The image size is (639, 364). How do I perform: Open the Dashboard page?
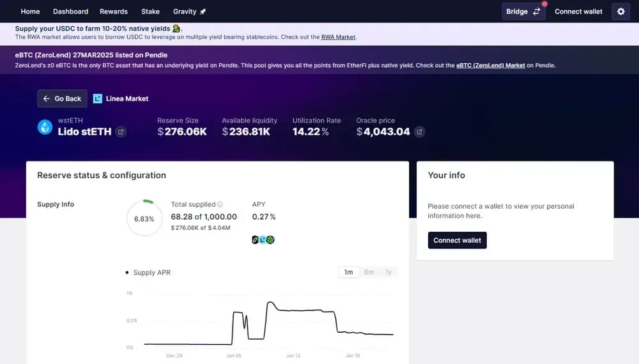(70, 11)
